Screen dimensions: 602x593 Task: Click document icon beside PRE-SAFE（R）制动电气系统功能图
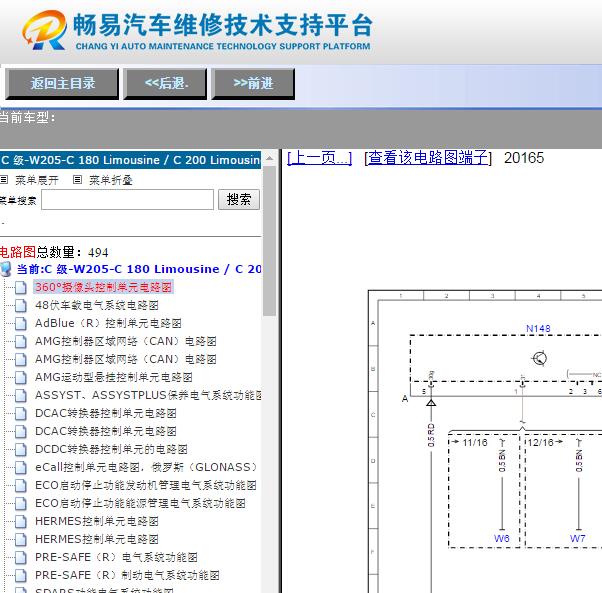[x=21, y=575]
